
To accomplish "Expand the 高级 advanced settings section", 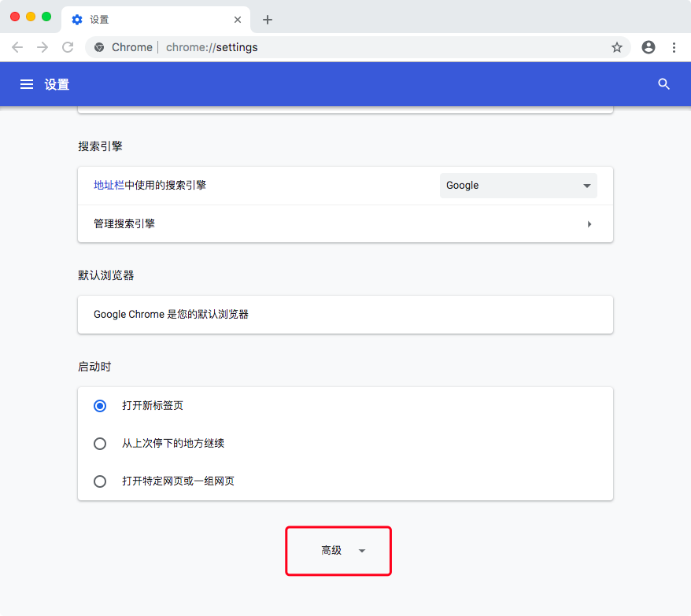I will click(338, 551).
